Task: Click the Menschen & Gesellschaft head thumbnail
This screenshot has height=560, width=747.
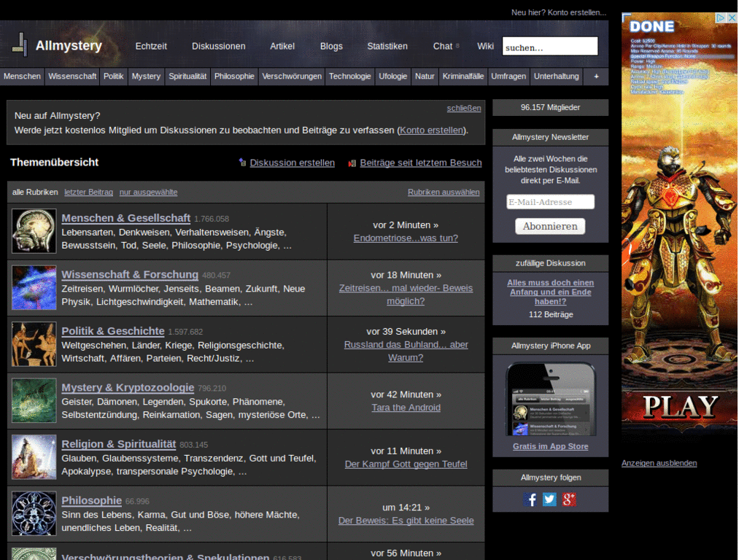Action: (34, 231)
